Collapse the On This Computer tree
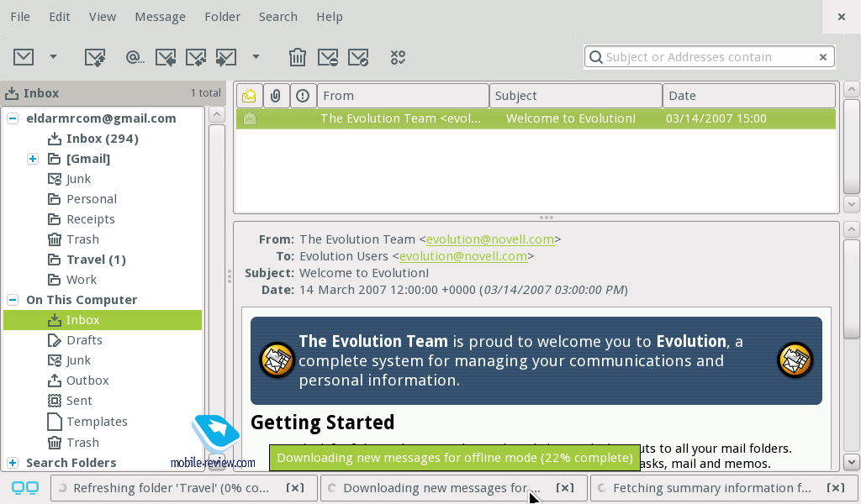The image size is (861, 504). pos(12,299)
